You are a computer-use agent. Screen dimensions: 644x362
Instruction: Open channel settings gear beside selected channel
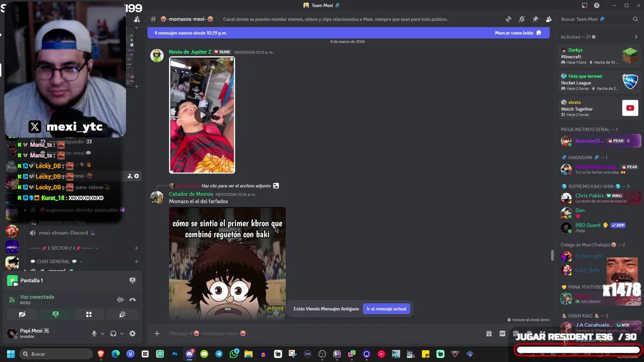[x=136, y=176]
